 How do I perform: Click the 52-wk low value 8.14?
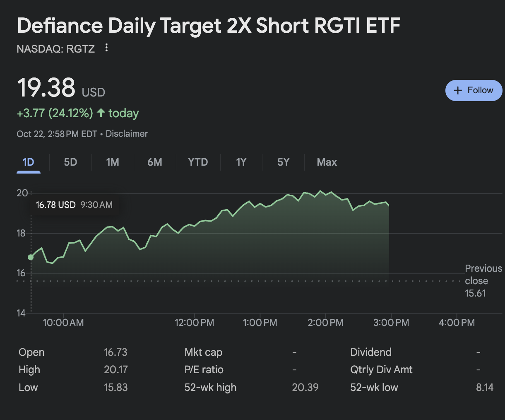pos(485,387)
